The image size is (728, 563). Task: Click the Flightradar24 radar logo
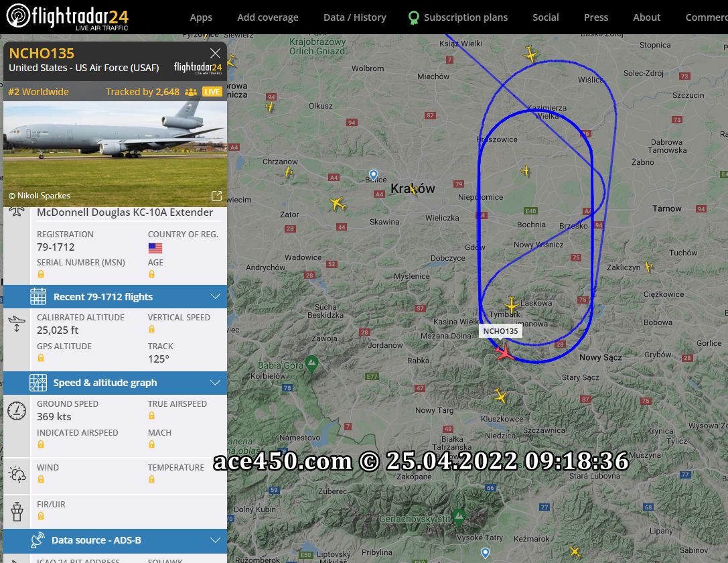point(18,15)
